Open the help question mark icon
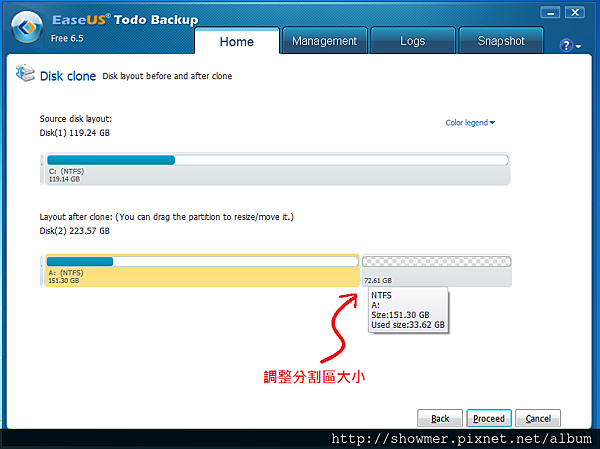 click(566, 46)
